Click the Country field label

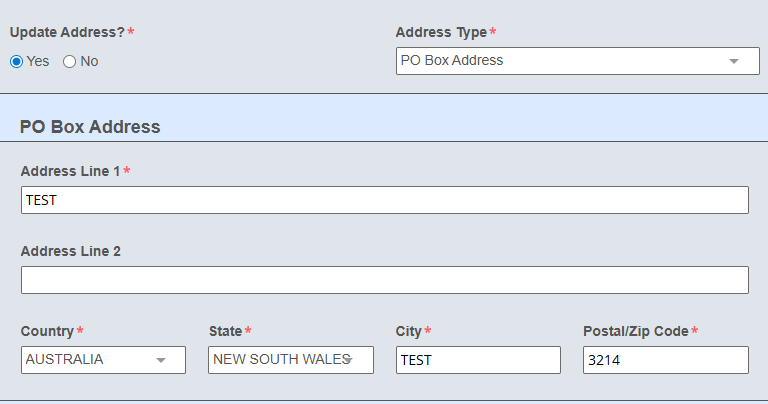coord(47,332)
